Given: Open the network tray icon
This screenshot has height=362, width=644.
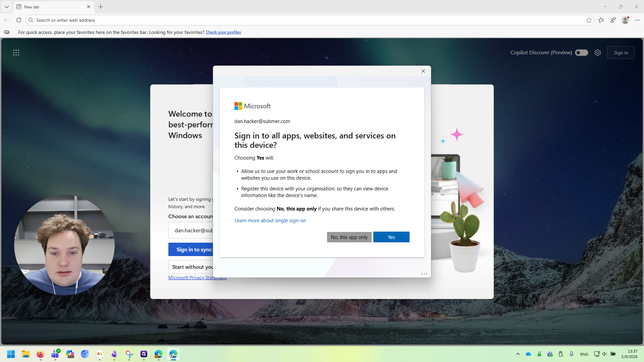Looking at the screenshot, I should point(597,354).
